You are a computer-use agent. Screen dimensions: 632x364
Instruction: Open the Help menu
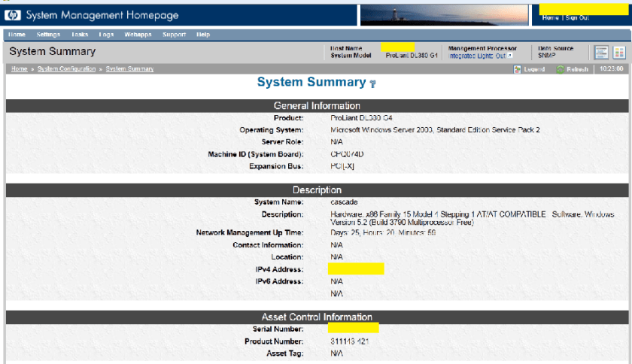point(203,35)
